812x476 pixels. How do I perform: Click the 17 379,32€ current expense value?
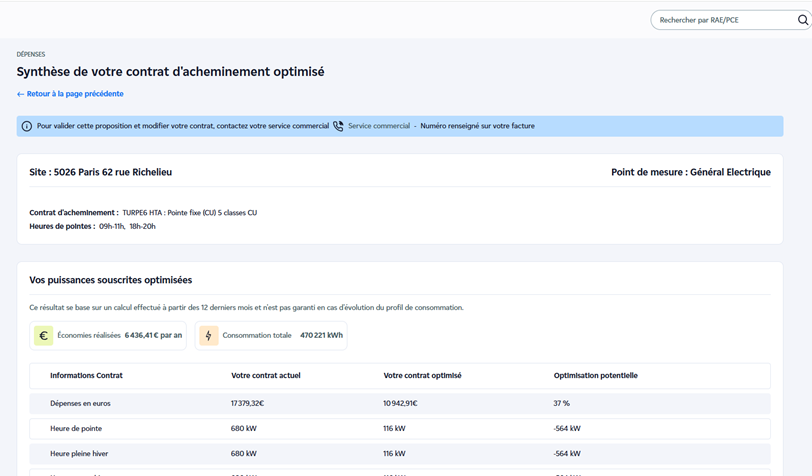(x=248, y=403)
